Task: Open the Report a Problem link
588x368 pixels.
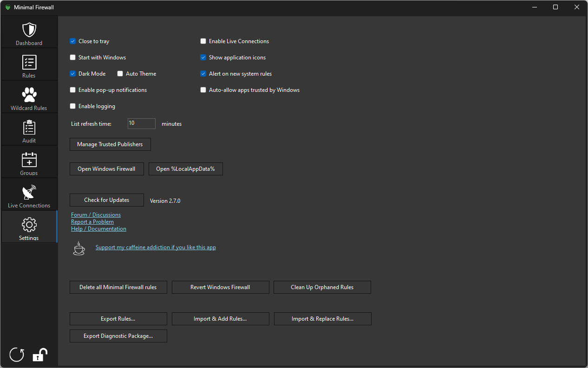Action: [x=92, y=222]
